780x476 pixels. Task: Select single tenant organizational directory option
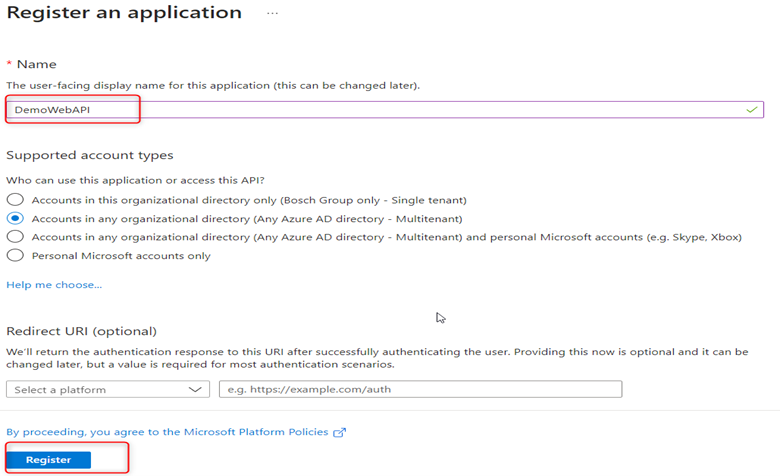click(x=15, y=200)
